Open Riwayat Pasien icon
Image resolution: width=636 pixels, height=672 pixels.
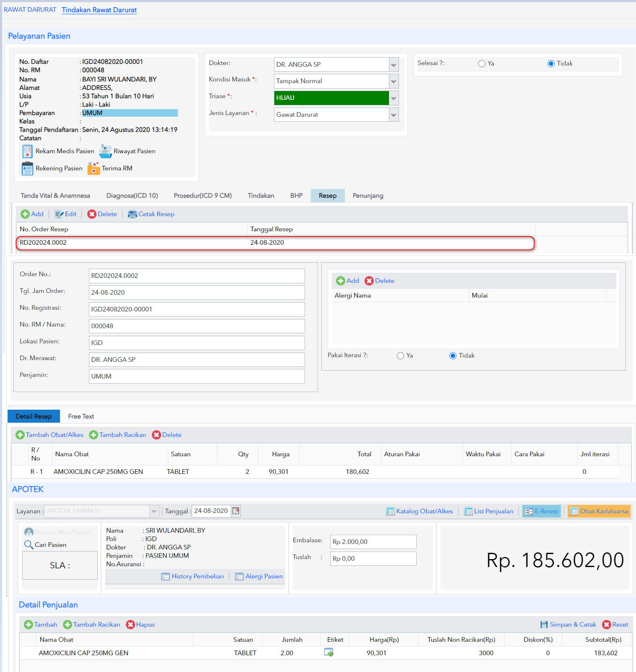(x=105, y=151)
